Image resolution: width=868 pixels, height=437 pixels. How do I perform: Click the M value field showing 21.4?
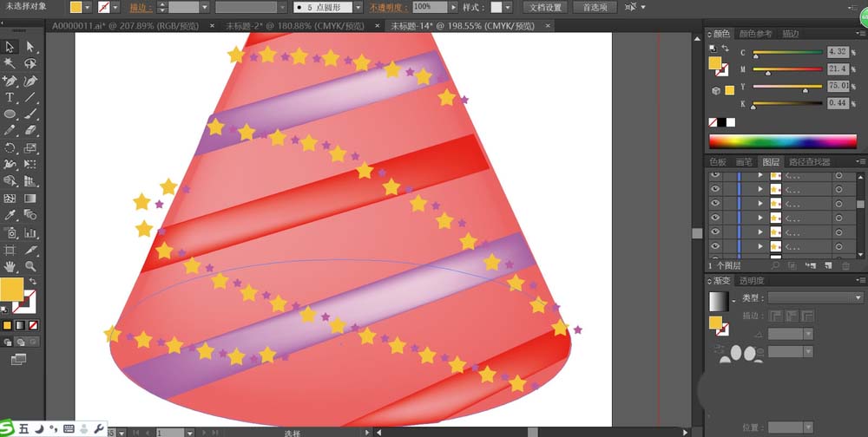pyautogui.click(x=838, y=69)
